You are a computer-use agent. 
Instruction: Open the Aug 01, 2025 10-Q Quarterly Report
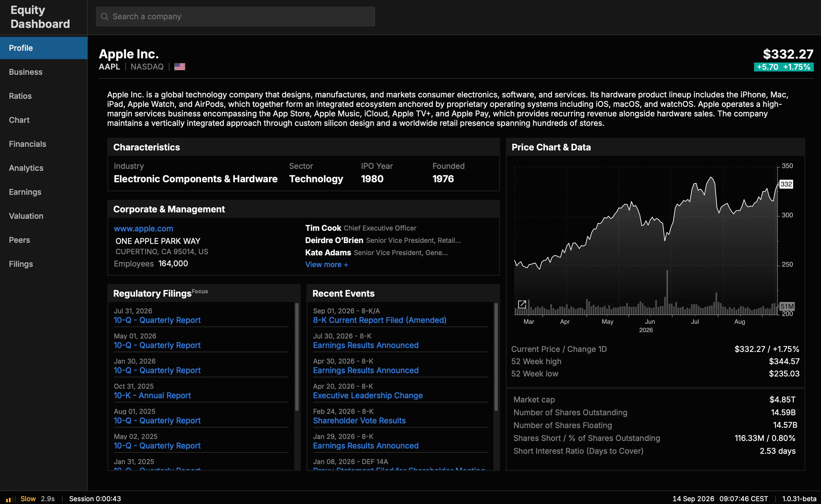(x=157, y=420)
